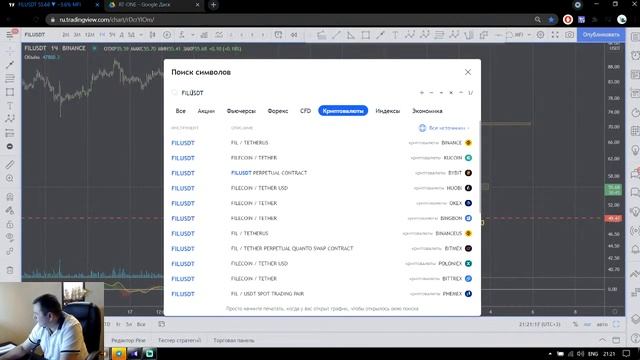Select the ruler measure tool in left sidebar
This screenshot has width=640, height=360.
pyautogui.click(x=10, y=164)
